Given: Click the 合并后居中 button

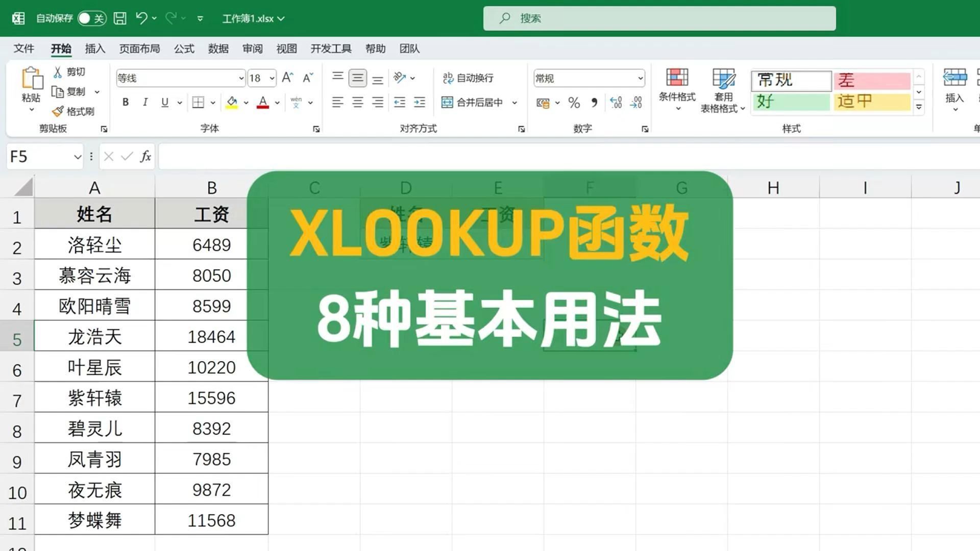Looking at the screenshot, I should [472, 103].
